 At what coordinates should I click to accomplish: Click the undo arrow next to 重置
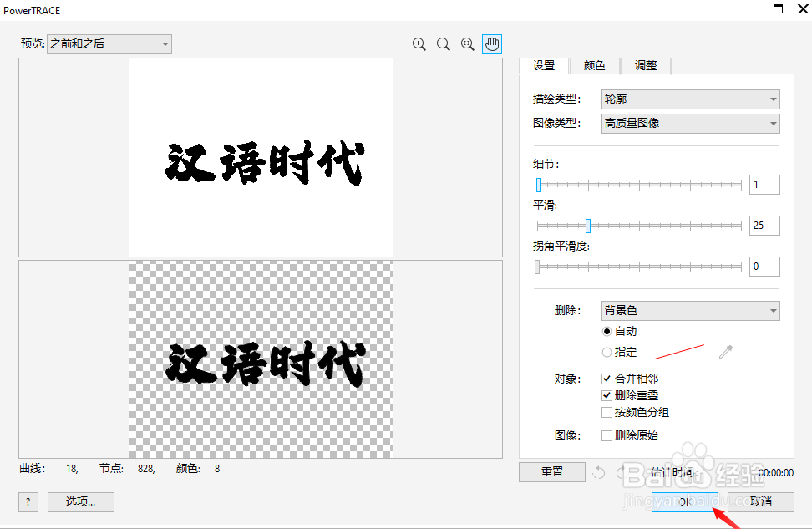598,472
